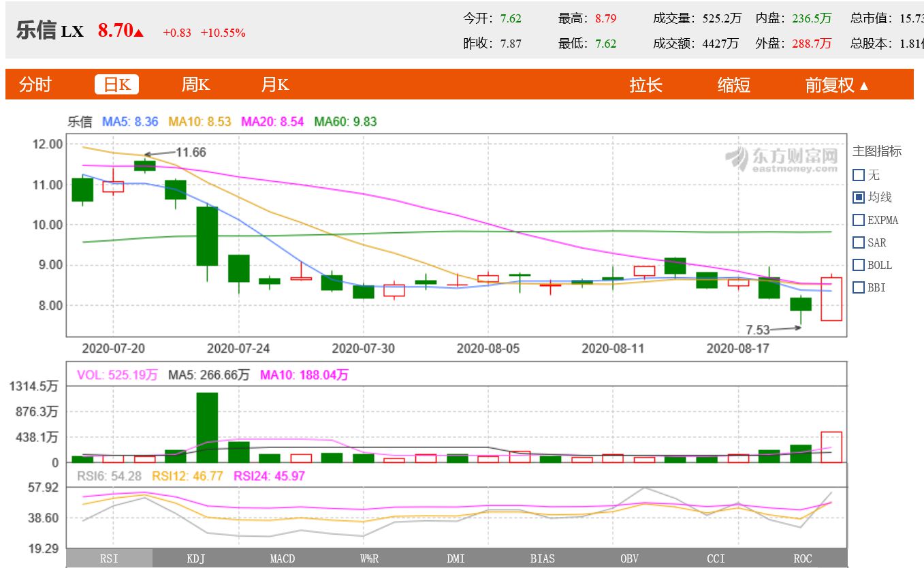Switch to the W%R indicator tab
Viewport: 924px width, 568px height.
pyautogui.click(x=370, y=558)
